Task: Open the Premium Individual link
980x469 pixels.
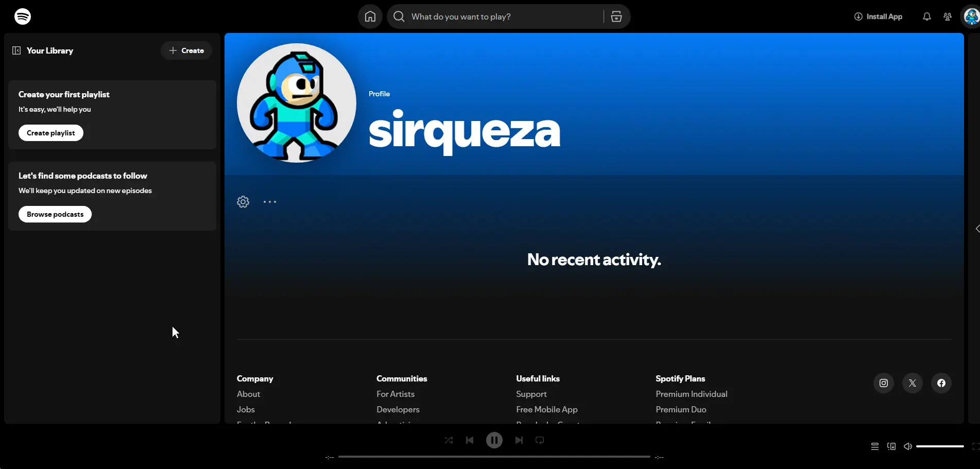Action: 692,394
